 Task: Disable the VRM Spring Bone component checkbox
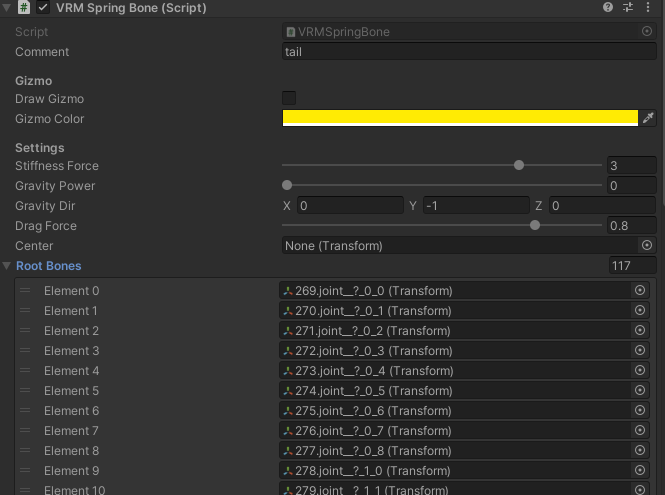point(43,8)
